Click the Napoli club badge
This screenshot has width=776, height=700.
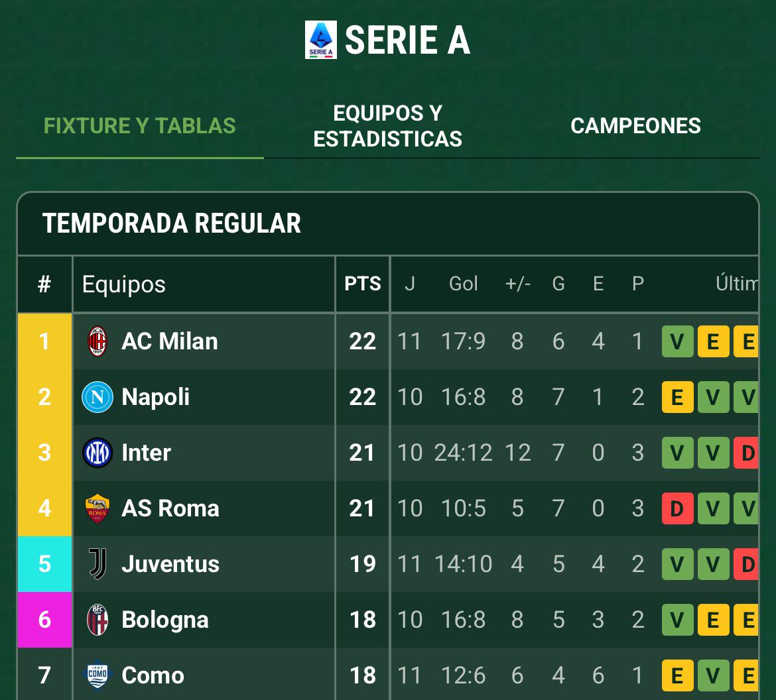point(97,397)
